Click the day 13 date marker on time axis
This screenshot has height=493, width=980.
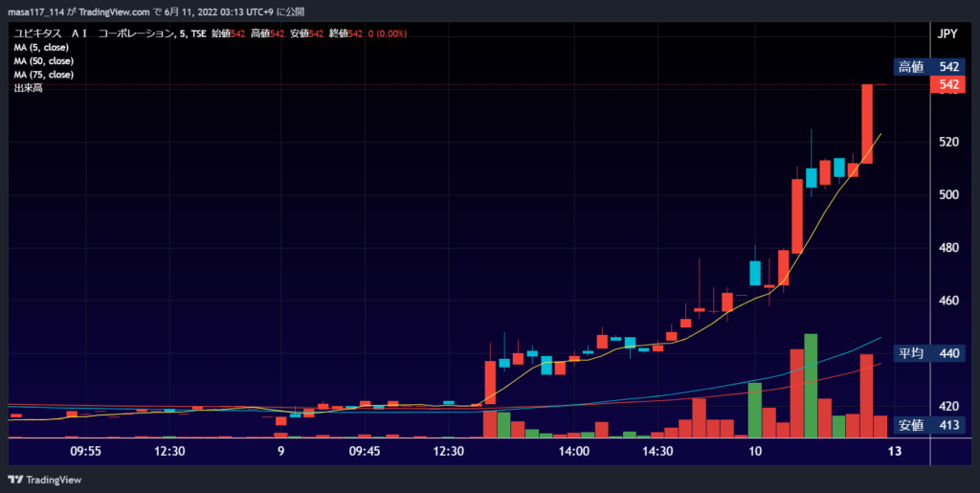(895, 451)
